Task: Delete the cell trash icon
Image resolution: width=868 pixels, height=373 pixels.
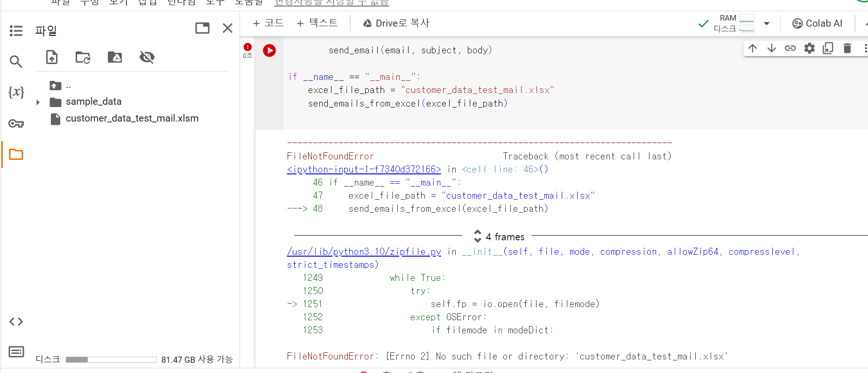Action: (x=847, y=48)
